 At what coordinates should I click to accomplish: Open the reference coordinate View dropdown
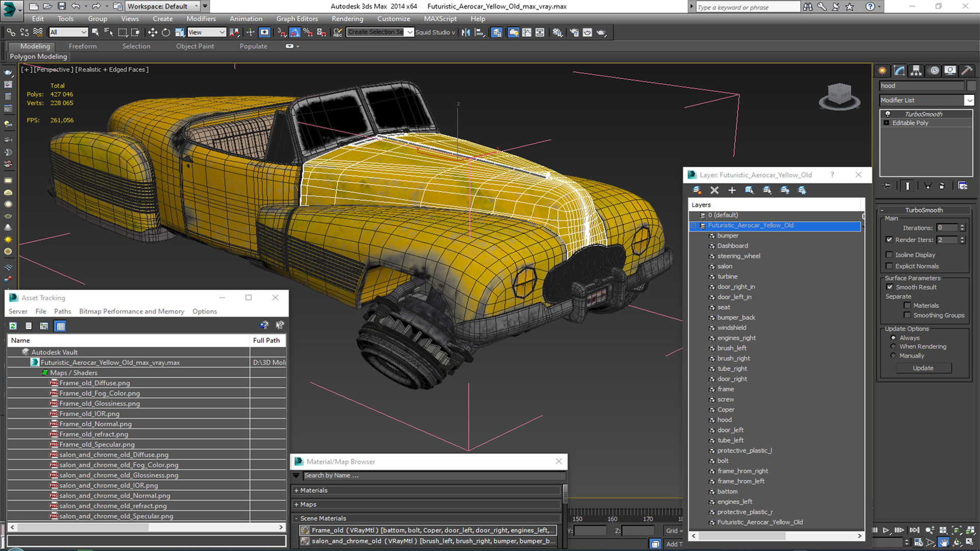click(207, 32)
